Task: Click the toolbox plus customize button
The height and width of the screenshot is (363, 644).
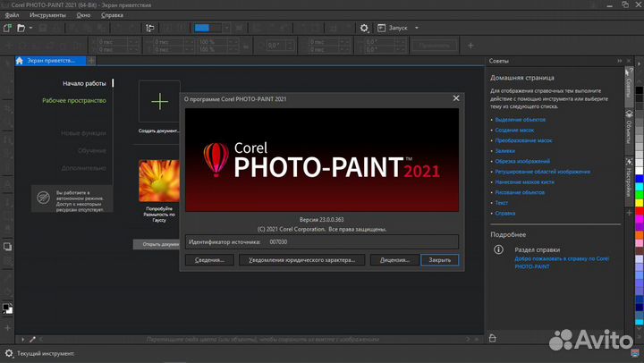Action: click(x=7, y=328)
